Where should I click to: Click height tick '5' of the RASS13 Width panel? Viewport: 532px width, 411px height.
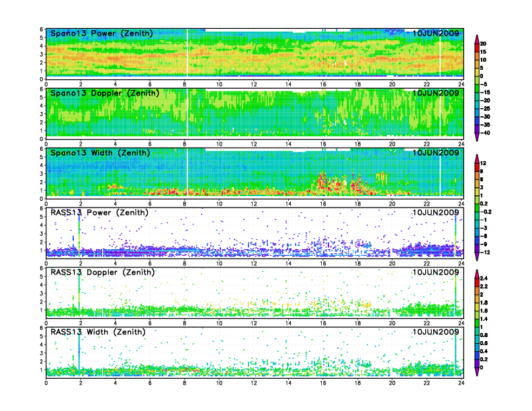[x=42, y=336]
